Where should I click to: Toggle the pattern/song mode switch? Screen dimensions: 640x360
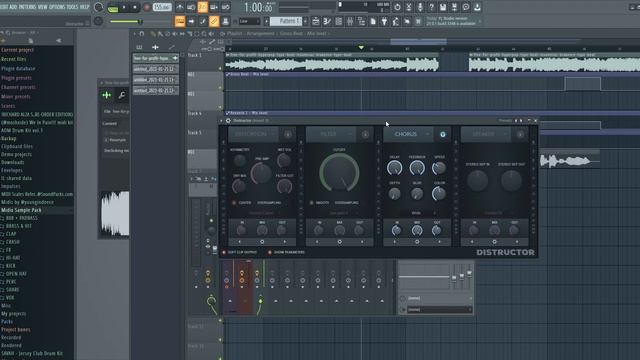113,7
